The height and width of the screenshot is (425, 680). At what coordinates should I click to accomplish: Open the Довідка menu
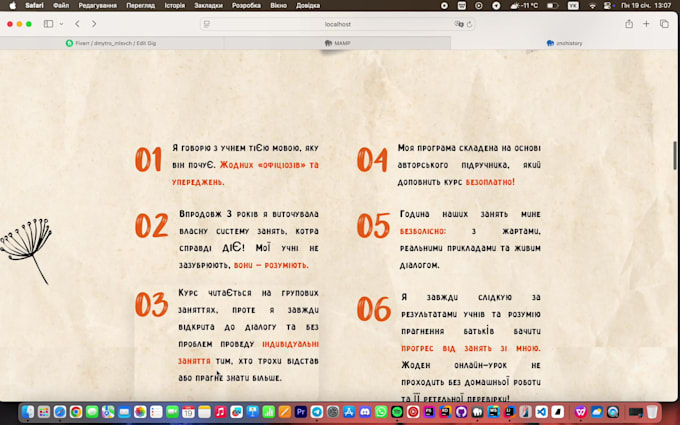pos(308,6)
